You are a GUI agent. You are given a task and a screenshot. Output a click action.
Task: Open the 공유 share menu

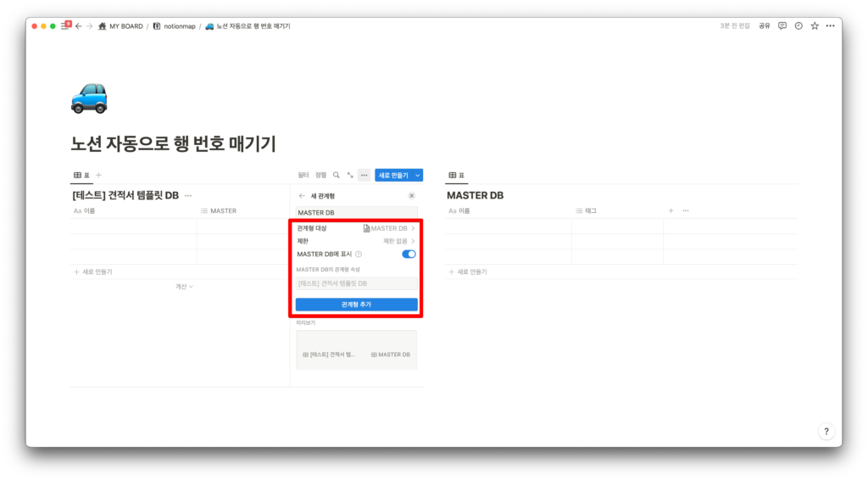click(765, 26)
